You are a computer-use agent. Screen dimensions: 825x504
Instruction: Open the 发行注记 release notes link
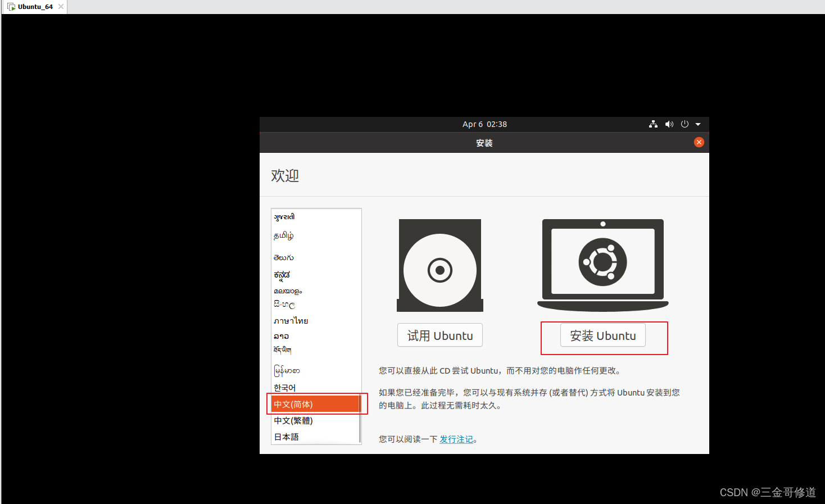click(456, 439)
